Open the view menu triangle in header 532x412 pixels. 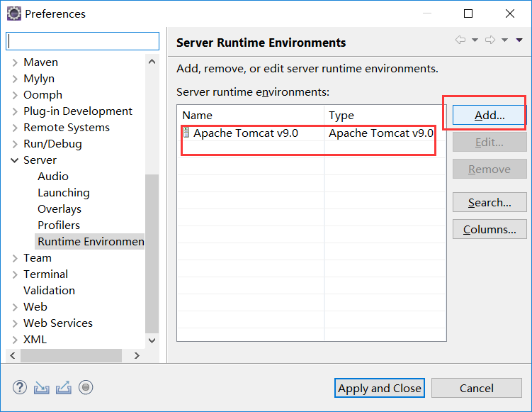(519, 40)
